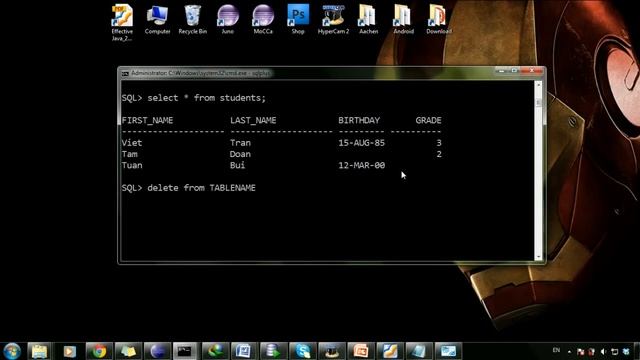Image resolution: width=640 pixels, height=360 pixels.
Task: Open the Eclipse taskbar icon
Action: click(x=158, y=351)
